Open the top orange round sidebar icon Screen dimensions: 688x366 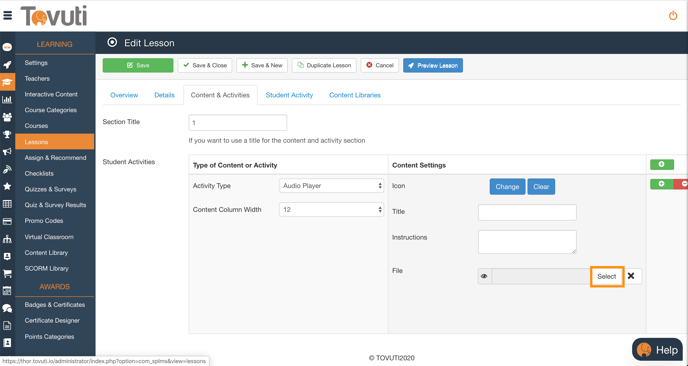coord(7,47)
